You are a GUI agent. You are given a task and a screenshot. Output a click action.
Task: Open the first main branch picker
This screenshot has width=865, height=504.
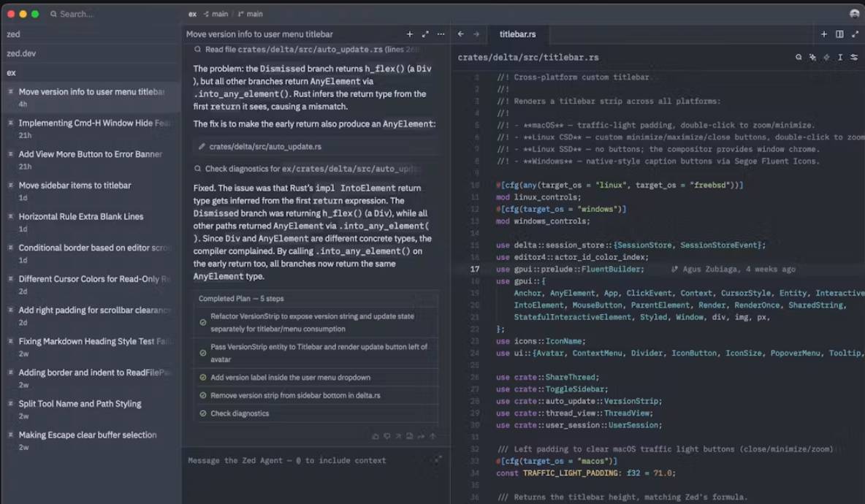click(216, 14)
